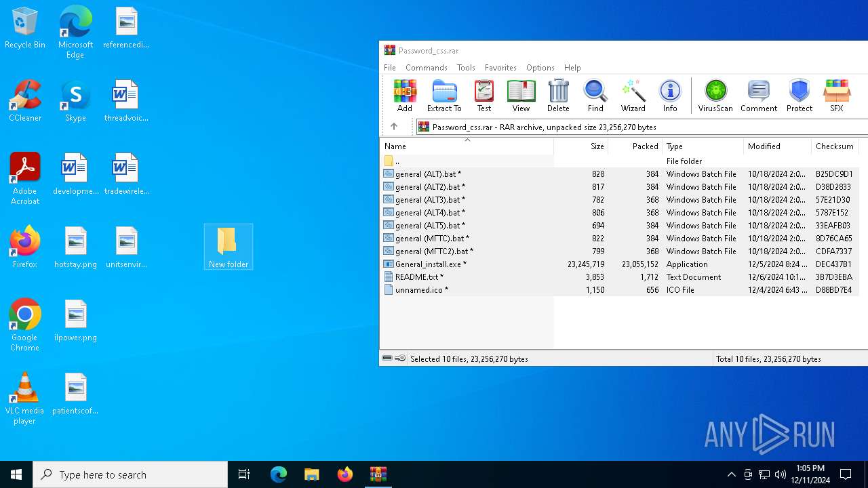
Task: Sort by the Modified column header
Action: (778, 146)
